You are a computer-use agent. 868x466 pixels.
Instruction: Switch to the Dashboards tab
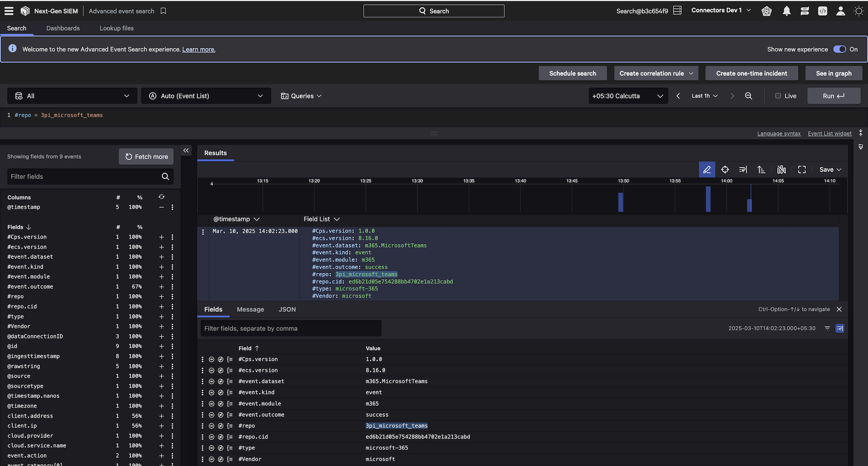click(x=63, y=28)
